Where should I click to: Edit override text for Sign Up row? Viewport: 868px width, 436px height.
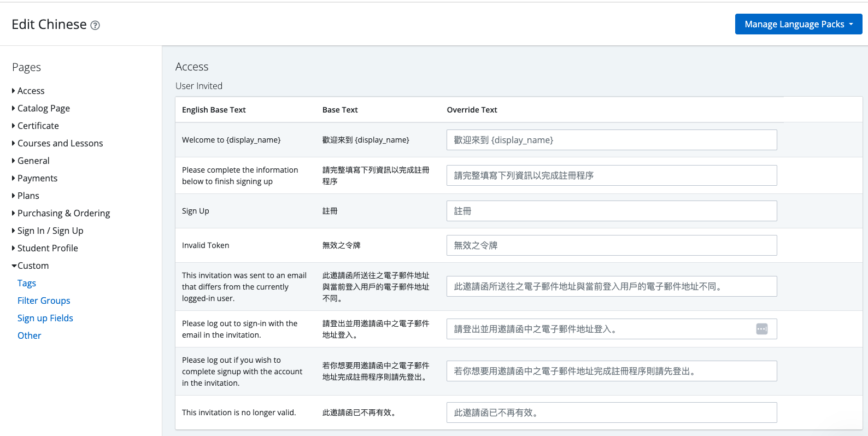pyautogui.click(x=612, y=211)
